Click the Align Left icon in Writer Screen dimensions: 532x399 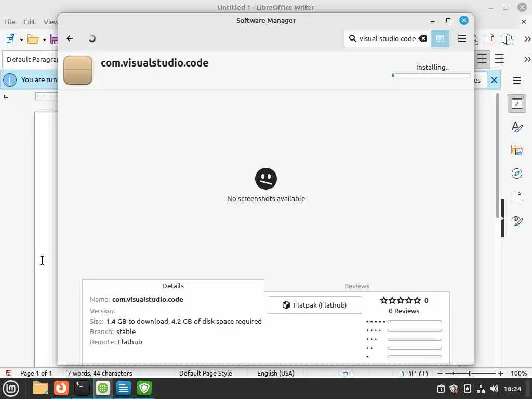click(x=482, y=59)
